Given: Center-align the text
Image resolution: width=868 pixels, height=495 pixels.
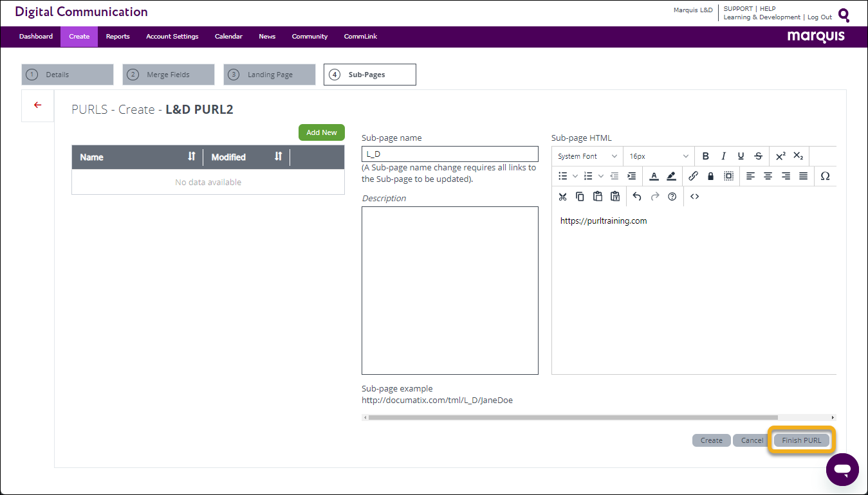Looking at the screenshot, I should coord(768,176).
